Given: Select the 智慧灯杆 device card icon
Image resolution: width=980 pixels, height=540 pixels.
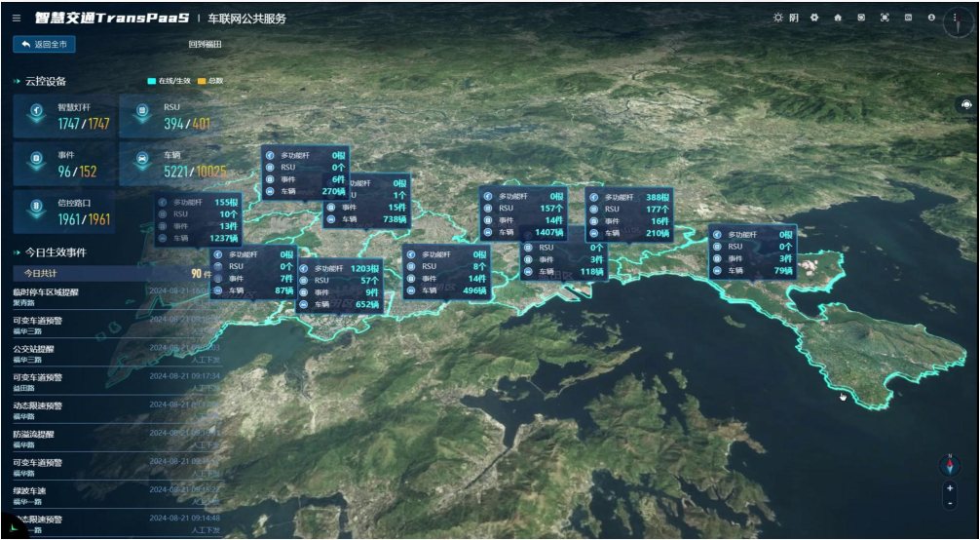Looking at the screenshot, I should pos(36,113).
